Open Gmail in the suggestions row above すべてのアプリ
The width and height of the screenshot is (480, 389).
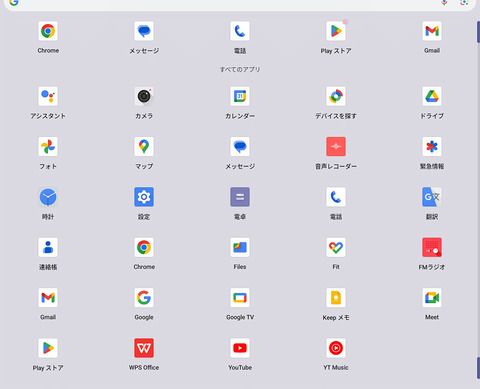(432, 31)
